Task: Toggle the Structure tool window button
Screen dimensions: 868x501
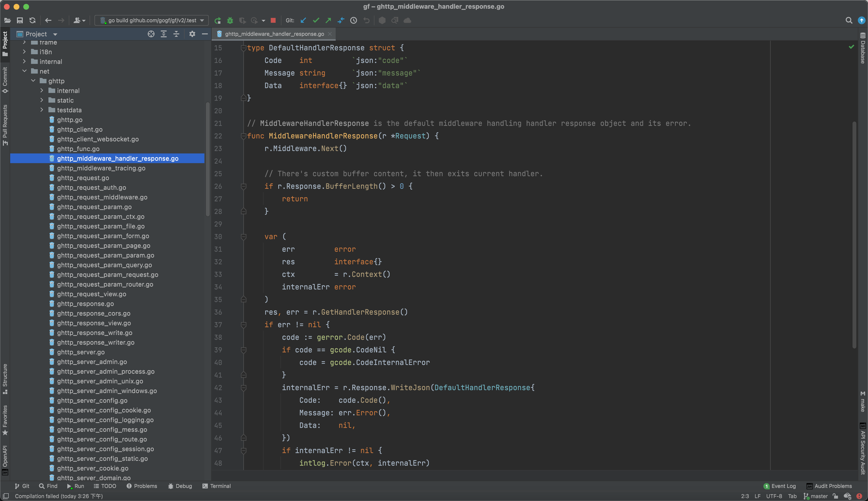Action: [5, 379]
